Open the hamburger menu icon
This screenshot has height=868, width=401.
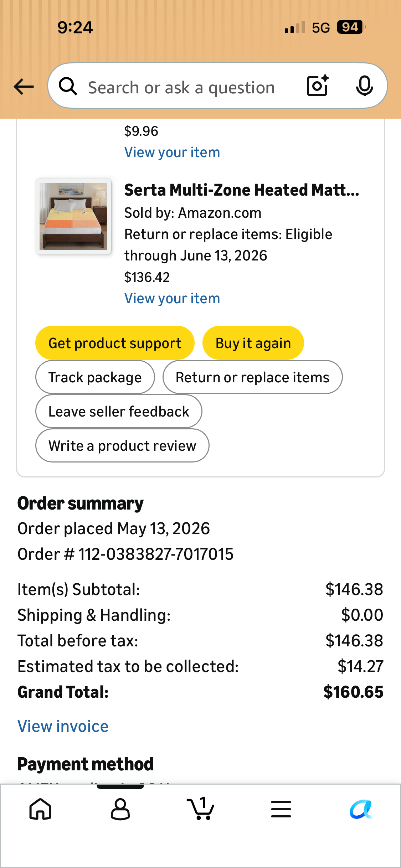(x=281, y=809)
